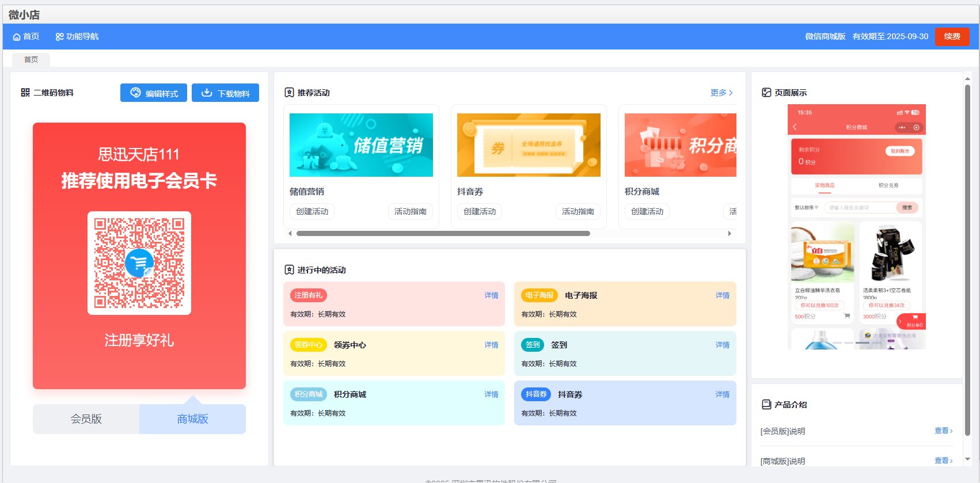Open 详情 for 积分商城 activity

click(491, 394)
